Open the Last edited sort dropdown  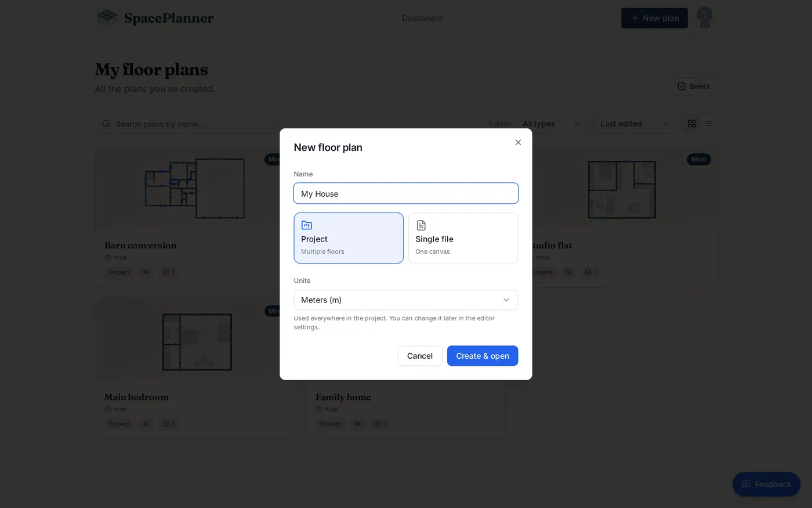tap(635, 124)
